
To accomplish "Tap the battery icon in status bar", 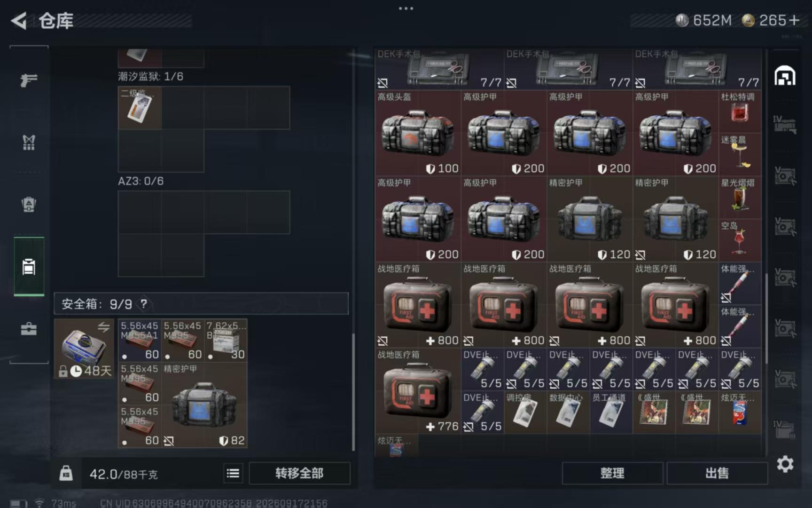I will [x=18, y=503].
